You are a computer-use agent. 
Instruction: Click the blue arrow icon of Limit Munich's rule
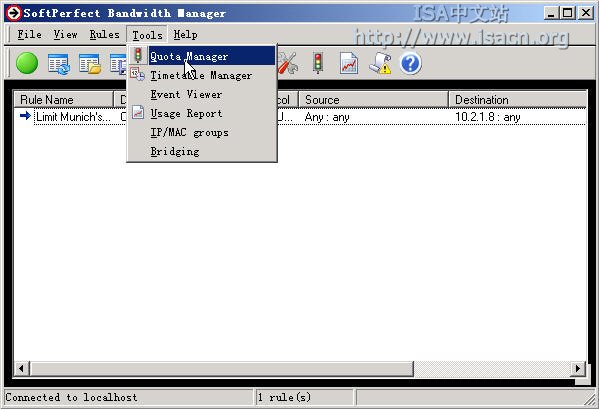click(x=25, y=116)
